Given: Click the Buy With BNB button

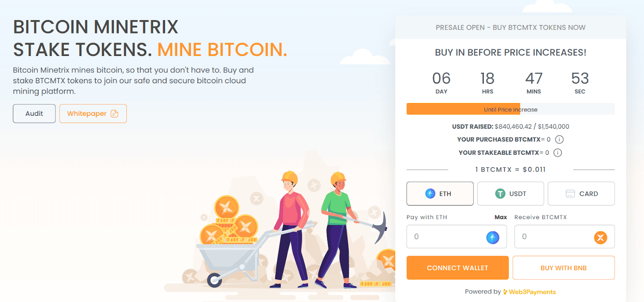Looking at the screenshot, I should tap(563, 268).
